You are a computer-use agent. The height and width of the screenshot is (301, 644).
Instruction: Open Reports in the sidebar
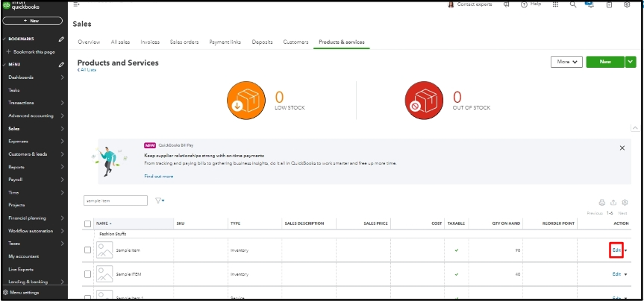coord(16,167)
